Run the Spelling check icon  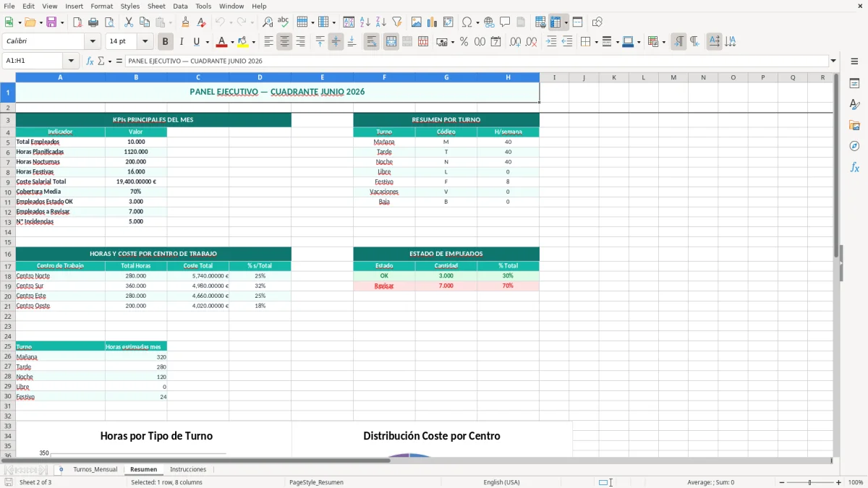(284, 22)
